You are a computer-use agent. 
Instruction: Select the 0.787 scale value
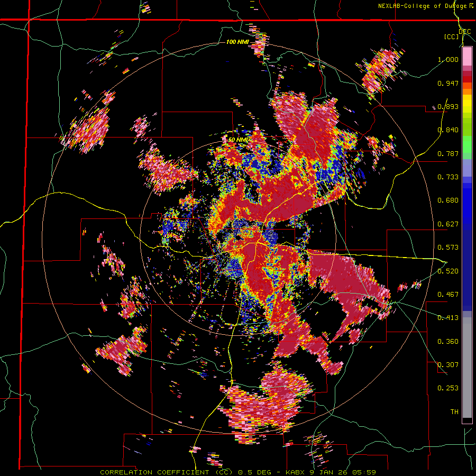(x=448, y=153)
